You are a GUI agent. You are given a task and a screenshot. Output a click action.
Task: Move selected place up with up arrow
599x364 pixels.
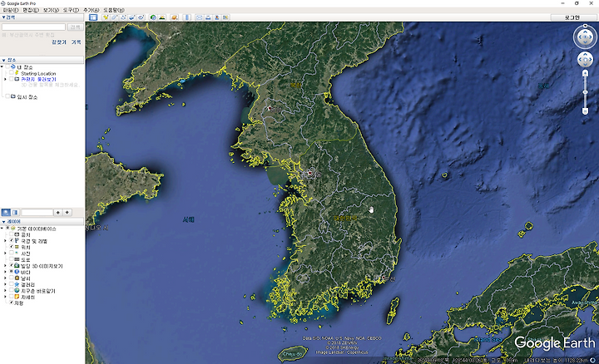tap(58, 212)
